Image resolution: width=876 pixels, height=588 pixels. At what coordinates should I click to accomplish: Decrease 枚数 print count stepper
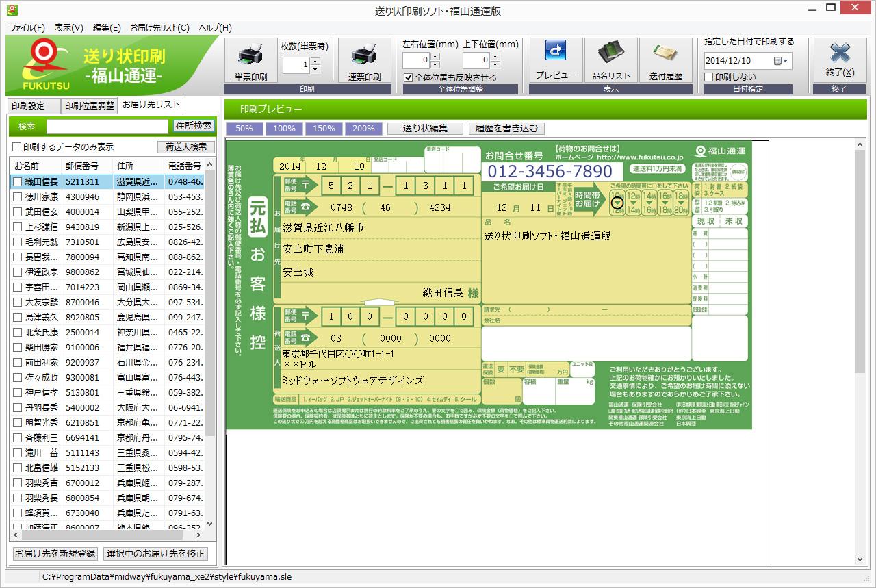point(315,69)
